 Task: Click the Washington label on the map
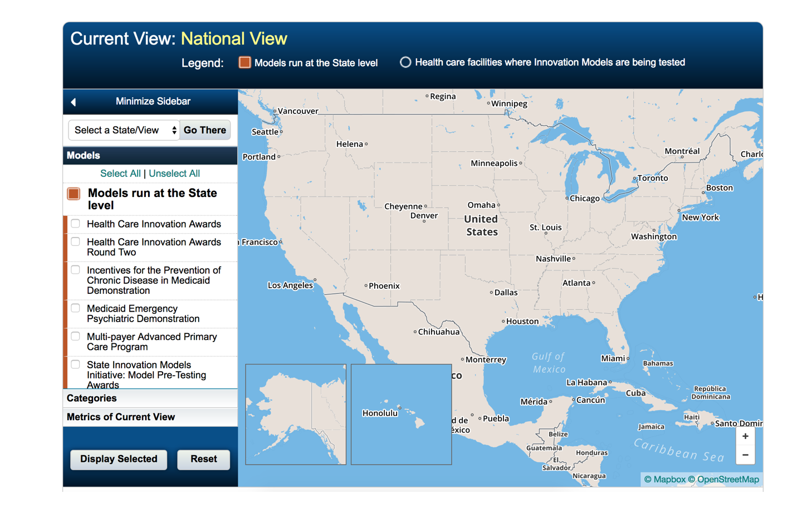(654, 237)
